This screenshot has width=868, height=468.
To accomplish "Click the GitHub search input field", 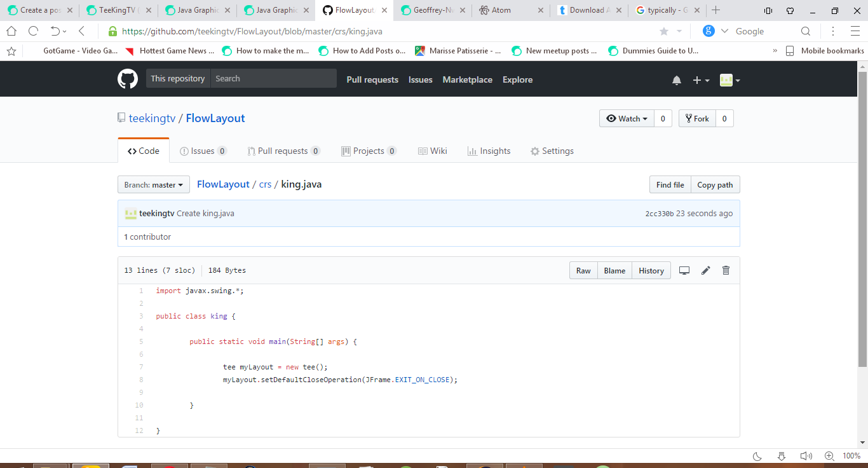I will pos(273,78).
